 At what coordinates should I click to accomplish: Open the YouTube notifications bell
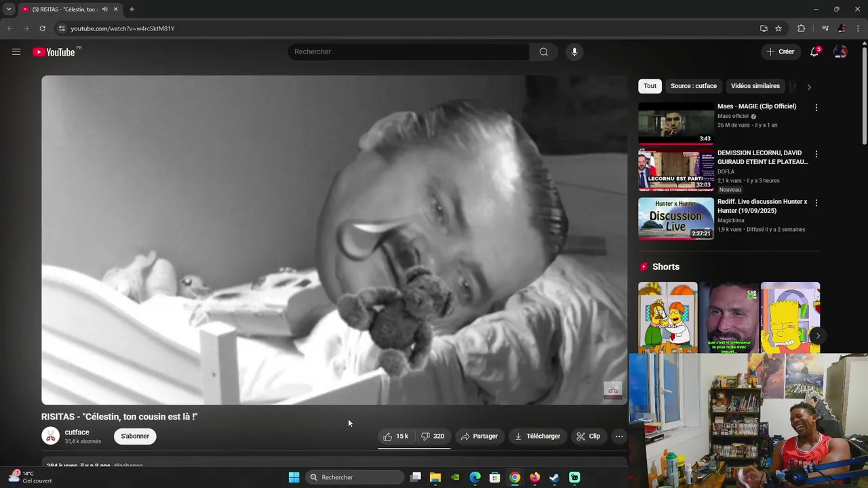(814, 52)
